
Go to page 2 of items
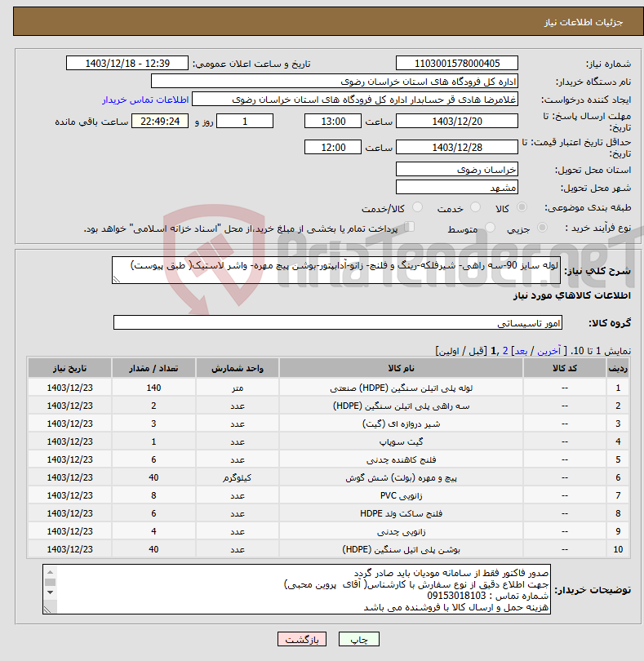coord(505,351)
